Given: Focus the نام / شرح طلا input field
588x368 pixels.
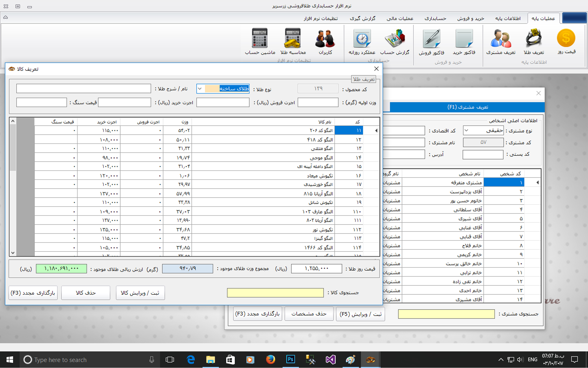Looking at the screenshot, I should [x=84, y=89].
